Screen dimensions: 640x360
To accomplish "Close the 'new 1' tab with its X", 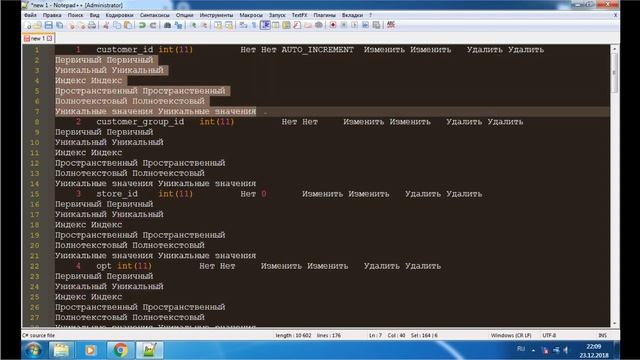I will pos(50,38).
